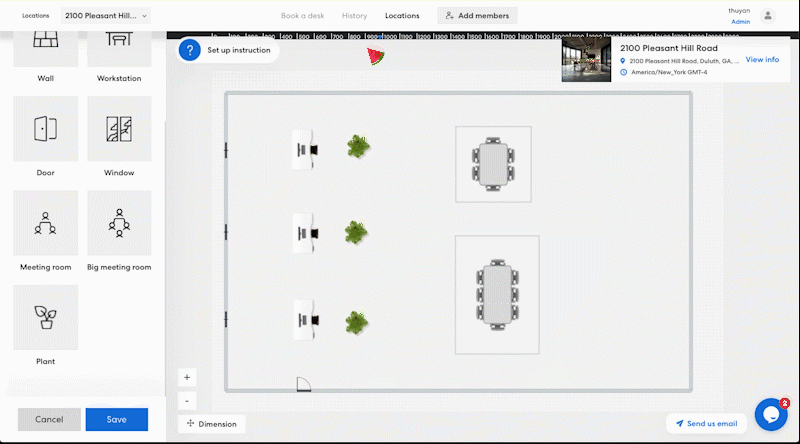This screenshot has width=800, height=444.
Task: Open the 2100 Pleasant Hill location dropdown
Action: tap(106, 16)
